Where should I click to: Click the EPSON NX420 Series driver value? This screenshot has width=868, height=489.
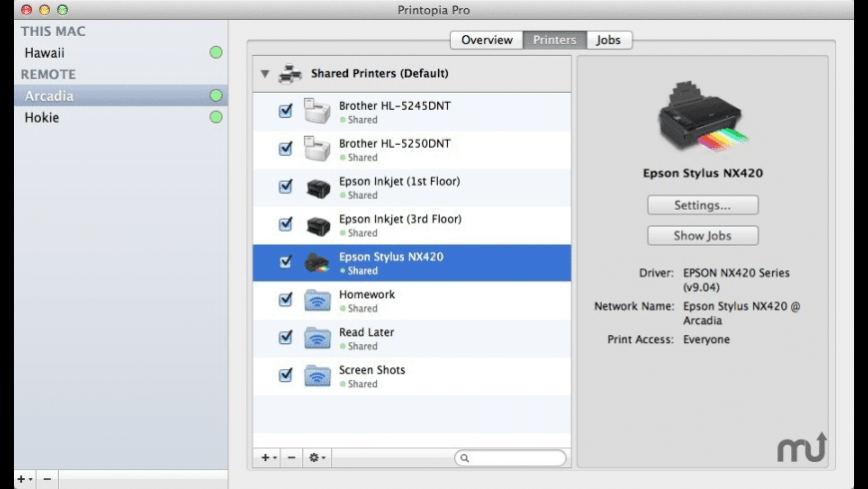736,279
